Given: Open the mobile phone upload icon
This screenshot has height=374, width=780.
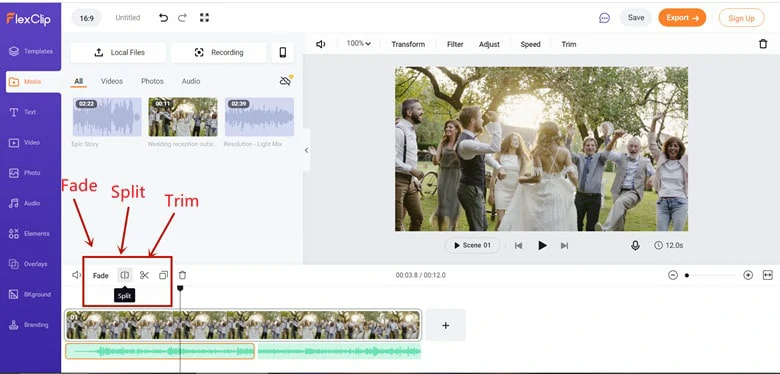Looking at the screenshot, I should 283,53.
